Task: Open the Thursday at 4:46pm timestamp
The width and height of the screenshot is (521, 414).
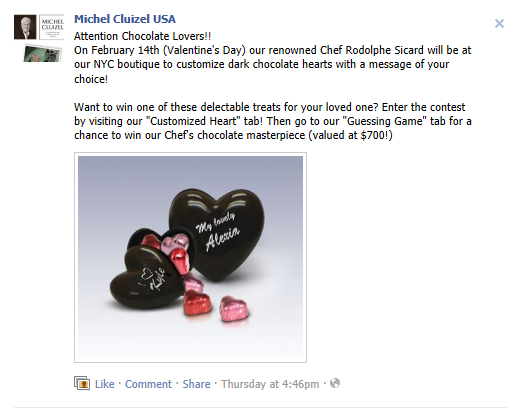Action: pyautogui.click(x=270, y=384)
